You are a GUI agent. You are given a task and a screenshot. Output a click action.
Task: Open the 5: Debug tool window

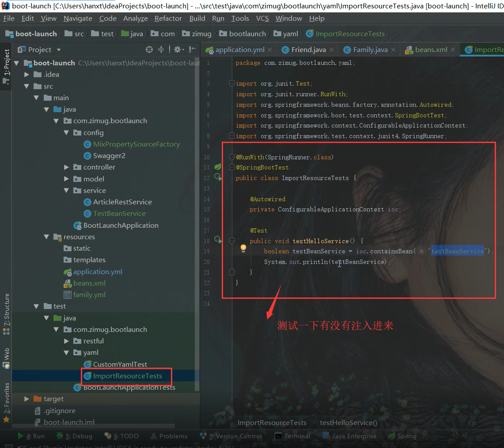click(x=74, y=436)
